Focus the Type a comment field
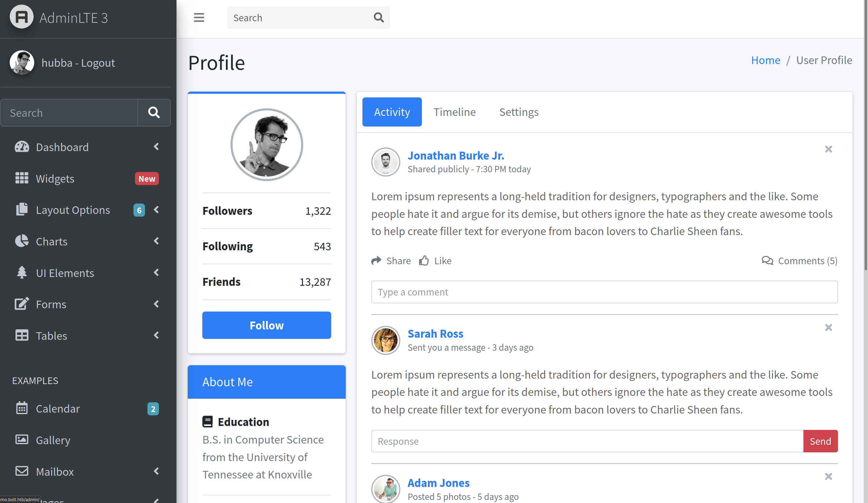 (604, 292)
